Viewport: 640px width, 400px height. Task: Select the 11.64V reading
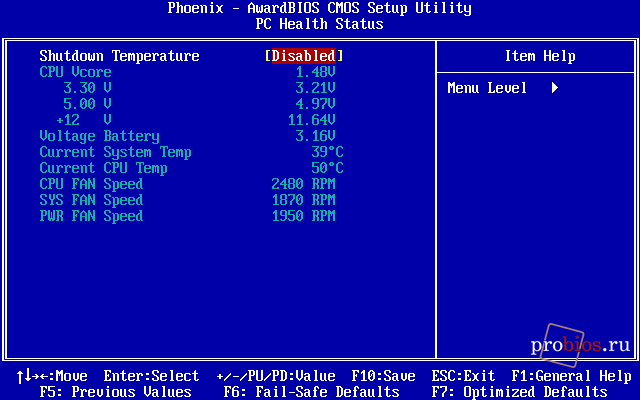tap(311, 120)
